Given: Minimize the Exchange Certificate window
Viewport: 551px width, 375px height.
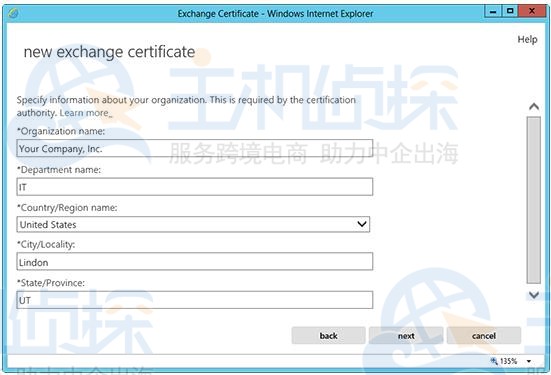Looking at the screenshot, I should [x=493, y=12].
